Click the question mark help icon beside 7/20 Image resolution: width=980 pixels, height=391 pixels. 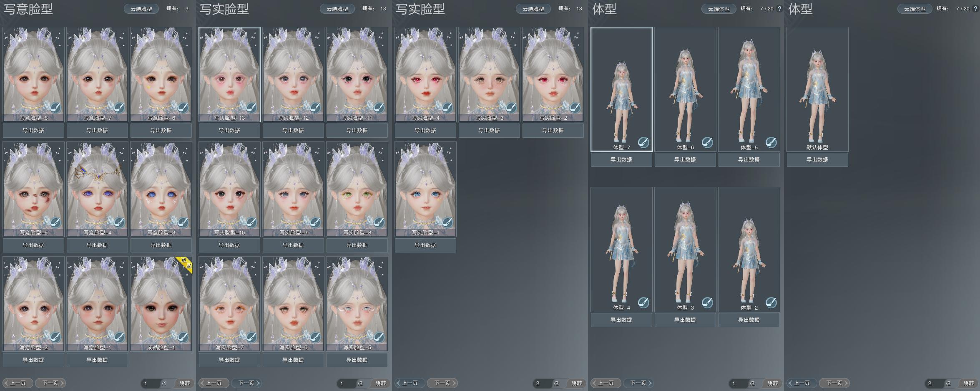tap(779, 9)
